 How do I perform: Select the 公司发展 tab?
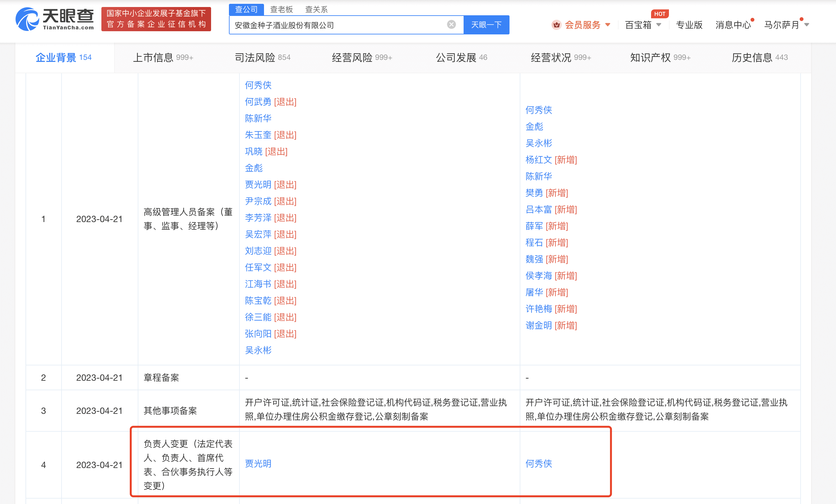461,57
